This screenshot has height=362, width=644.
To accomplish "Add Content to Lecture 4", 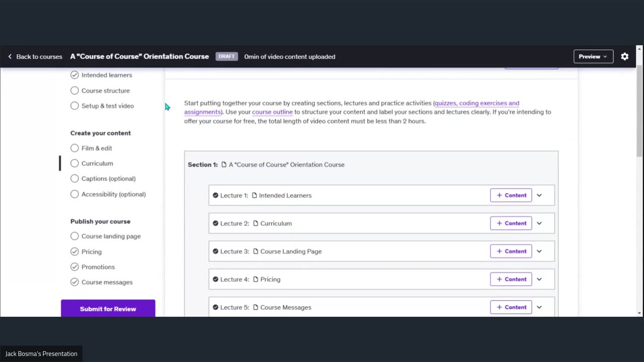I will point(511,280).
